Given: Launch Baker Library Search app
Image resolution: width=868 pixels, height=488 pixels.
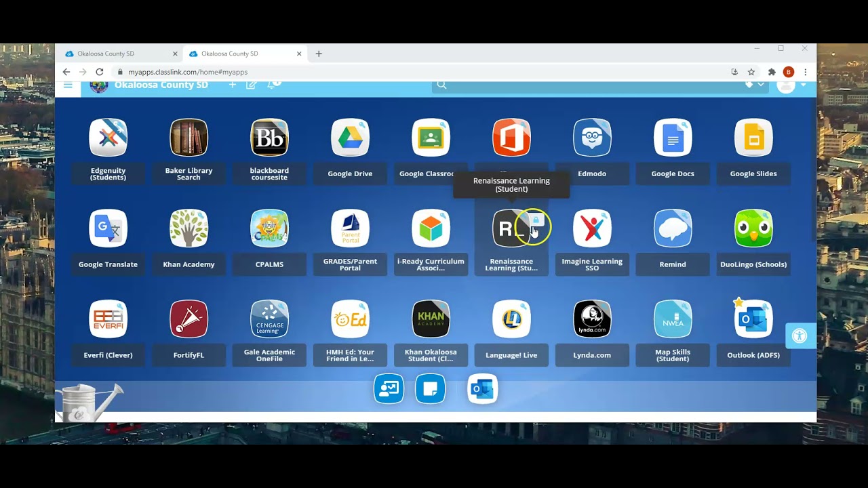Looking at the screenshot, I should click(189, 138).
